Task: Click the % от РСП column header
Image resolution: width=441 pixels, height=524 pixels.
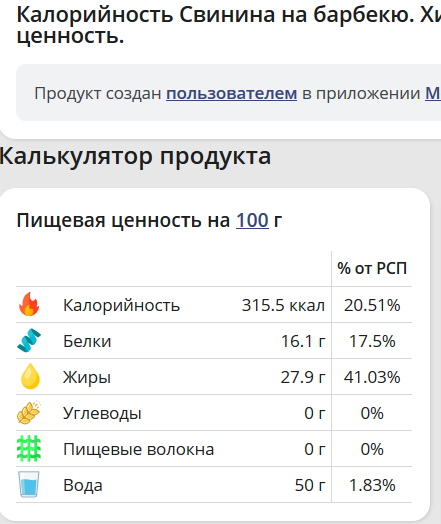Action: (x=372, y=268)
